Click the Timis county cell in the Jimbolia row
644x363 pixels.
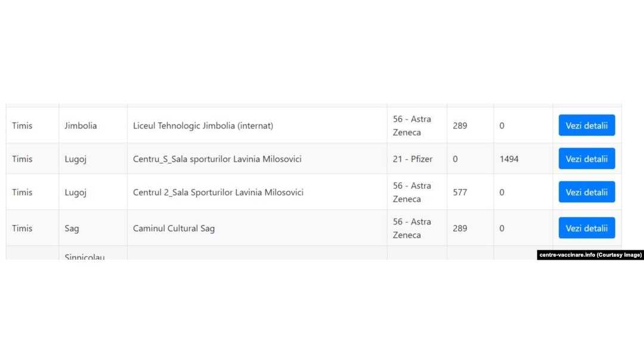point(32,125)
